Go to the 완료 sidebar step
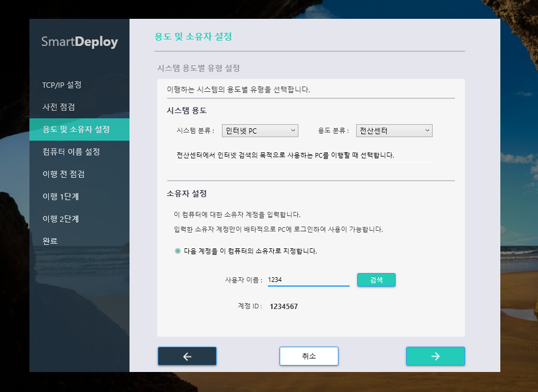This screenshot has height=392, width=538. tap(79, 241)
